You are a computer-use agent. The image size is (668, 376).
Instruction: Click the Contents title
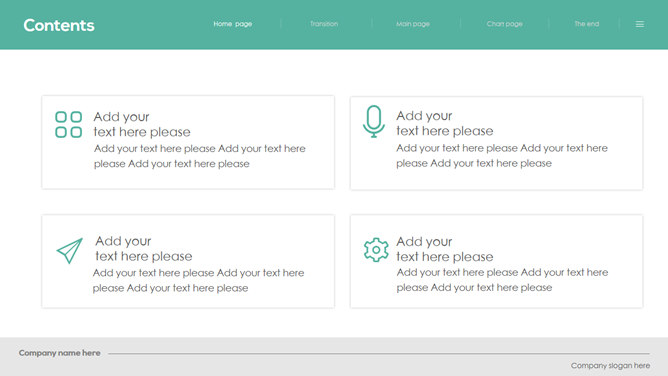(59, 25)
